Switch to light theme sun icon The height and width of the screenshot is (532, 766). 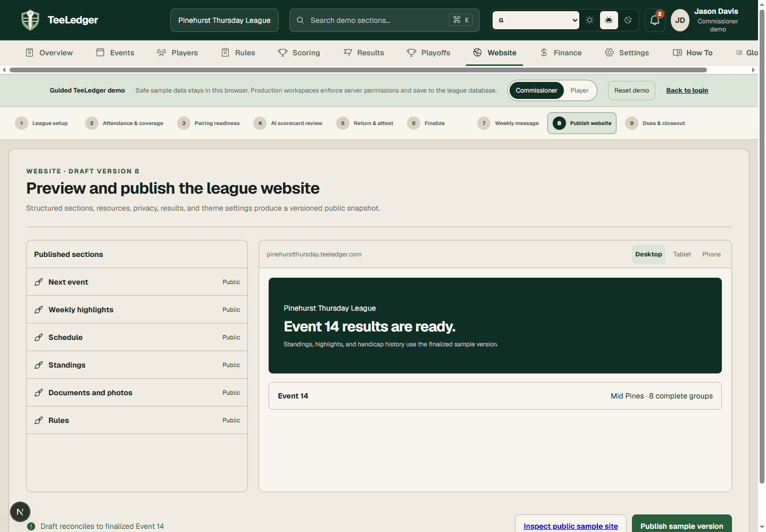[x=589, y=20]
